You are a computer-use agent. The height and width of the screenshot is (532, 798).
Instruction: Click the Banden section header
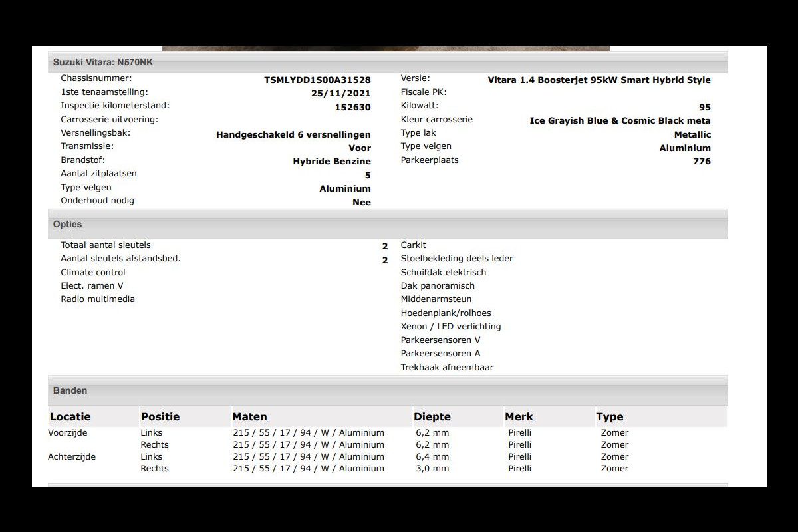point(70,391)
